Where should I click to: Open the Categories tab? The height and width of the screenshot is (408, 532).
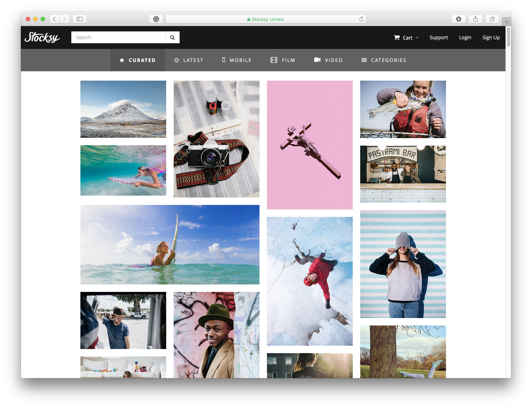(x=384, y=60)
